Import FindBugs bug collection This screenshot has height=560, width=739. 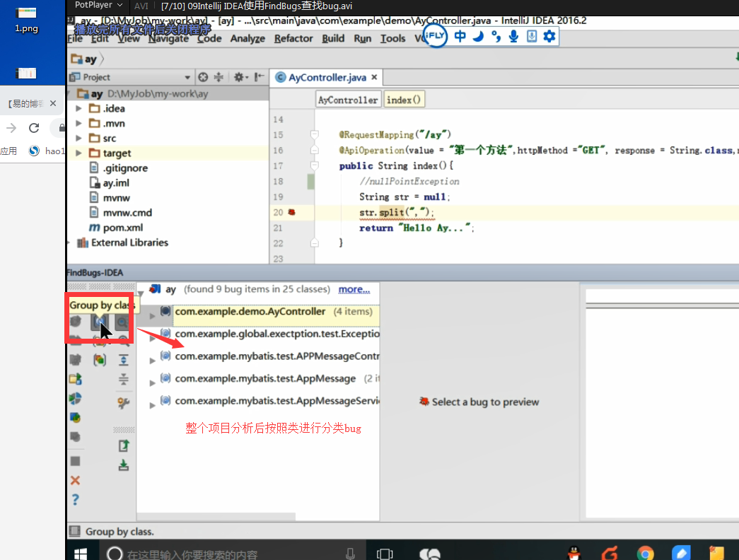click(124, 465)
